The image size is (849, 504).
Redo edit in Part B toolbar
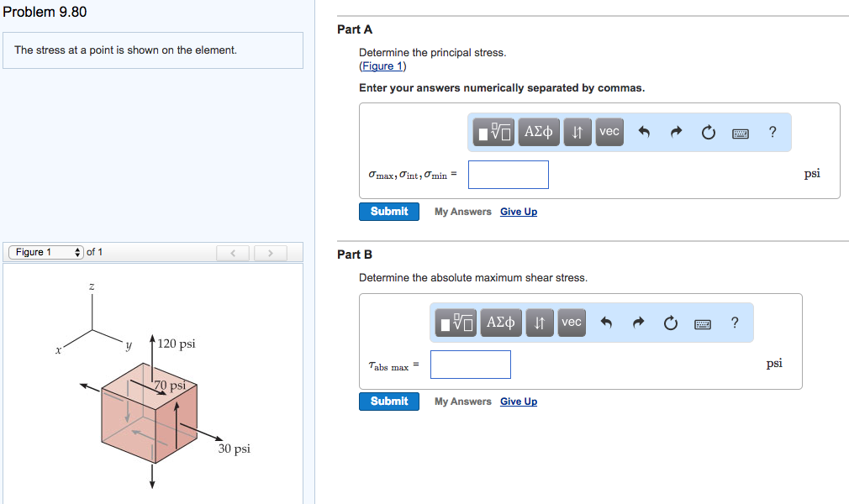[638, 323]
